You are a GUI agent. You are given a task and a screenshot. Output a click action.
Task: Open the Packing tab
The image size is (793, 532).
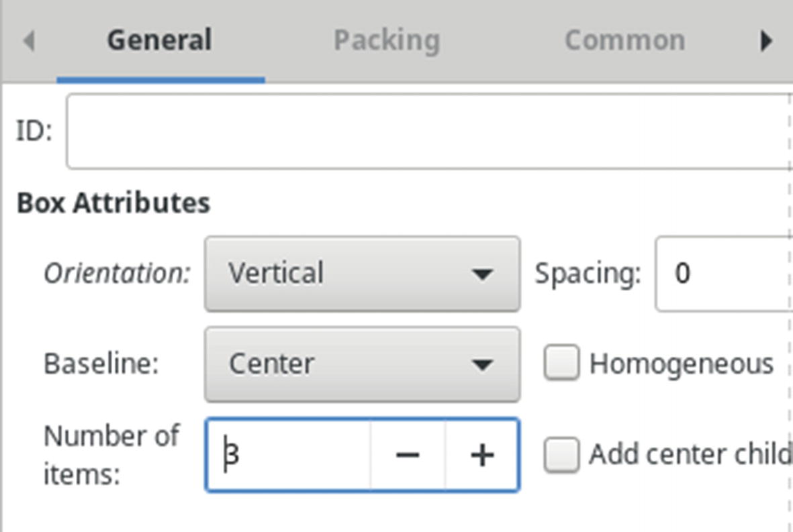tap(387, 40)
